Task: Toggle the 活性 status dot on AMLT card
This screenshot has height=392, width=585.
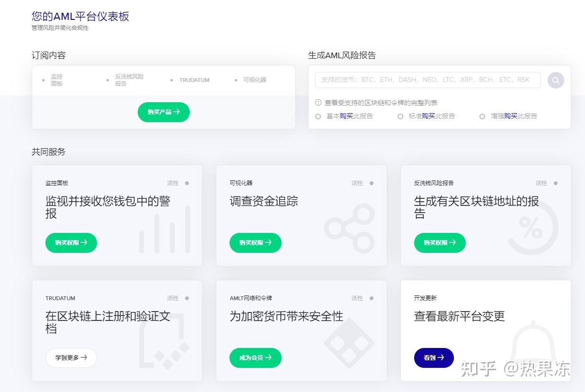Action: [371, 298]
